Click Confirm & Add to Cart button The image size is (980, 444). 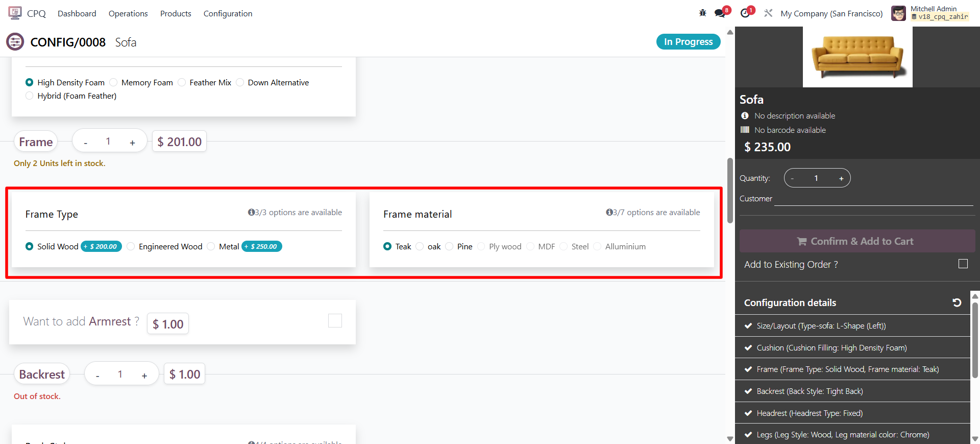click(857, 241)
